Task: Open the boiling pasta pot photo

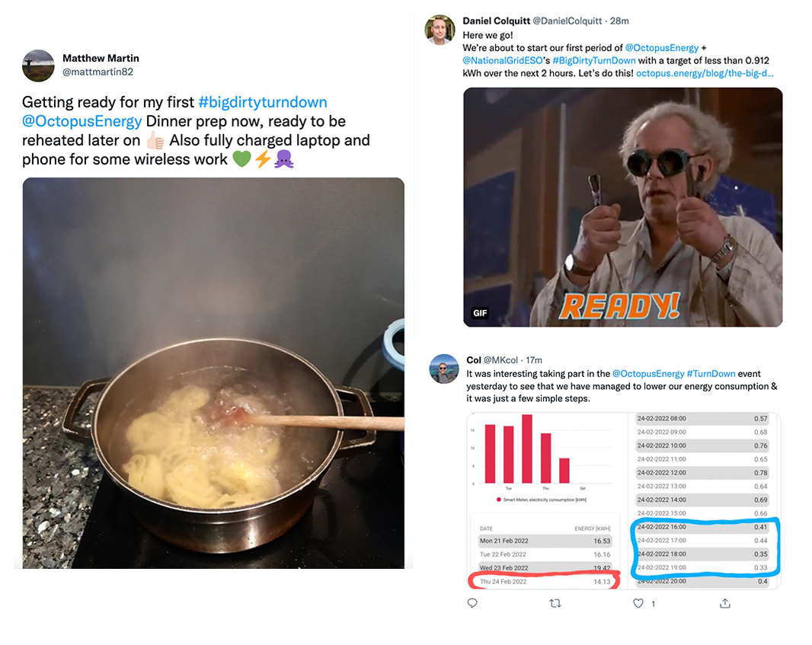Action: point(213,373)
